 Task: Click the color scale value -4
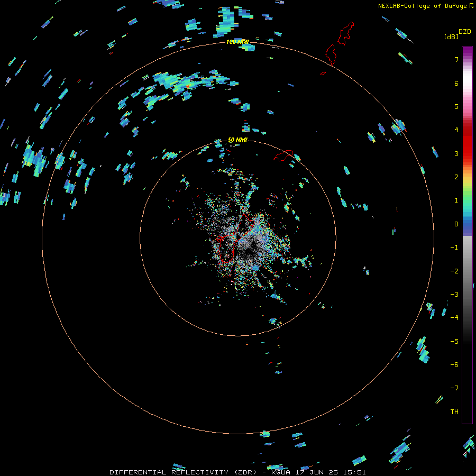(454, 318)
